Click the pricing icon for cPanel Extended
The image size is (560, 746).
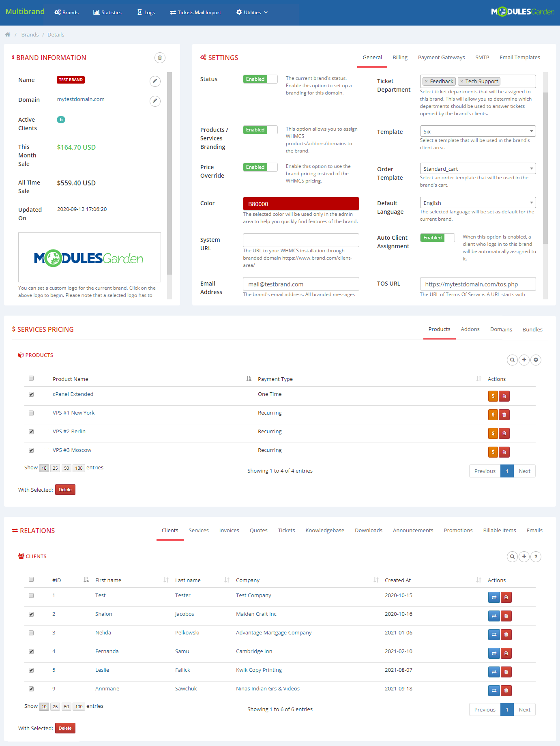[493, 396]
